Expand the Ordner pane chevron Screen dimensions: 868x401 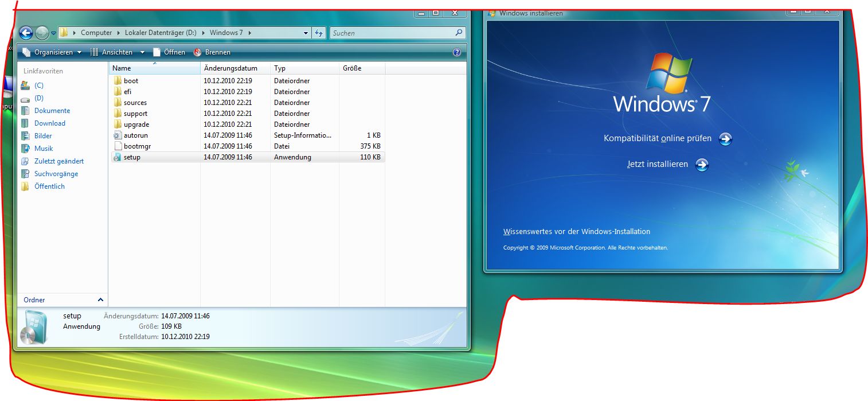click(x=101, y=300)
